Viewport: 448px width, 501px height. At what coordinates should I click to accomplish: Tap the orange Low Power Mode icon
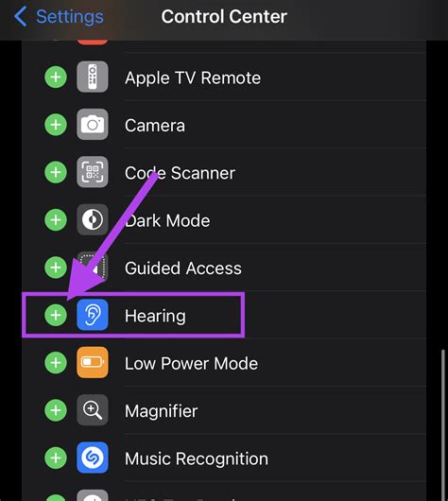(93, 363)
